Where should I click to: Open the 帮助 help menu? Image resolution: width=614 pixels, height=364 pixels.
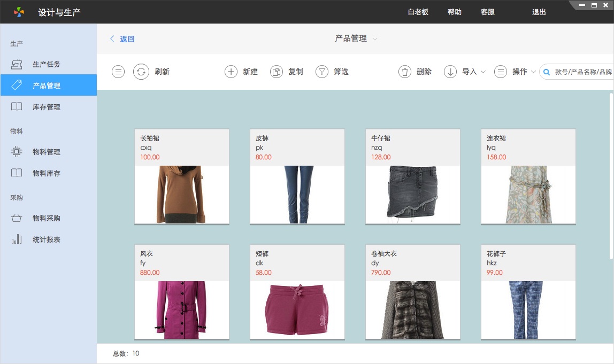pos(454,12)
